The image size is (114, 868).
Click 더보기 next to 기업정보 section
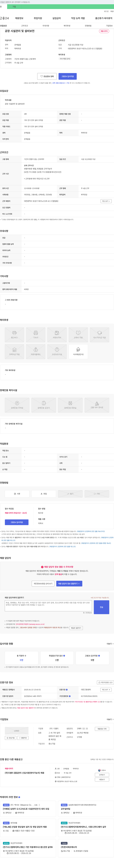pos(110,719)
